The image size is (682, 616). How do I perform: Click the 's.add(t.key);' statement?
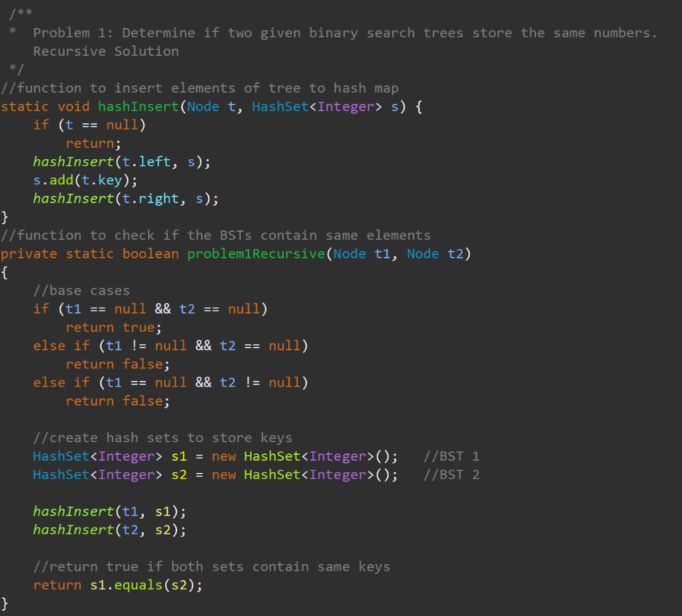click(85, 180)
